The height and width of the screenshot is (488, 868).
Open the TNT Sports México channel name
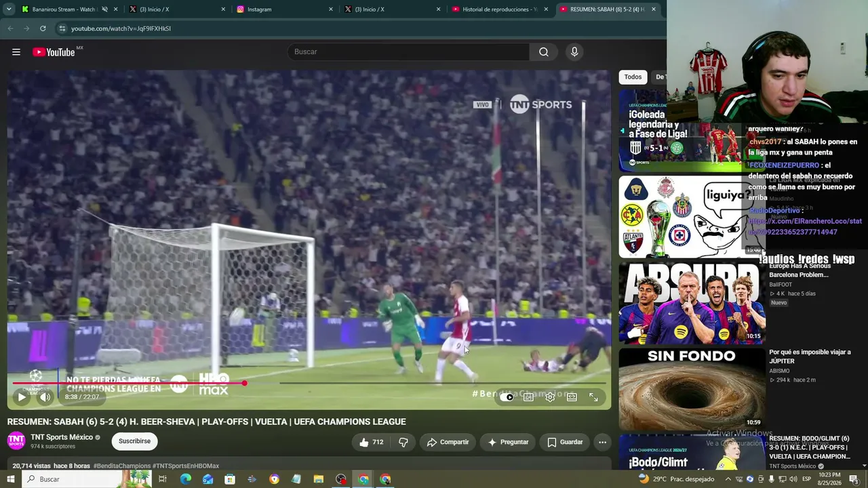[62, 437]
